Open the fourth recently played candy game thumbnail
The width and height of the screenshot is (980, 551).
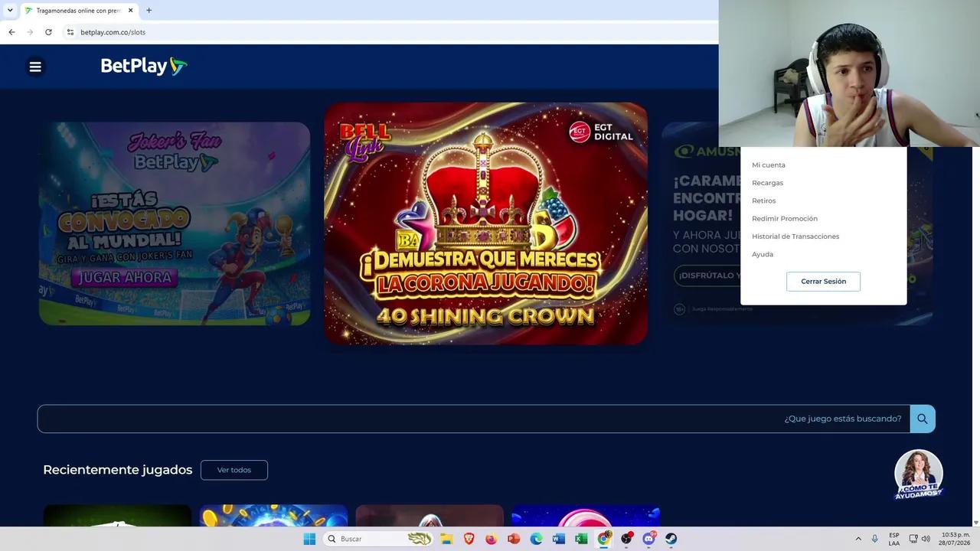pyautogui.click(x=586, y=516)
